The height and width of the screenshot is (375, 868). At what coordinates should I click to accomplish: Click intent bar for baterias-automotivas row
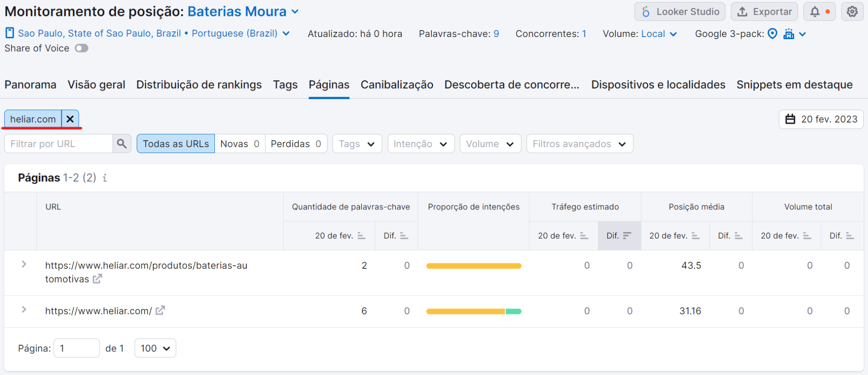[x=474, y=266]
